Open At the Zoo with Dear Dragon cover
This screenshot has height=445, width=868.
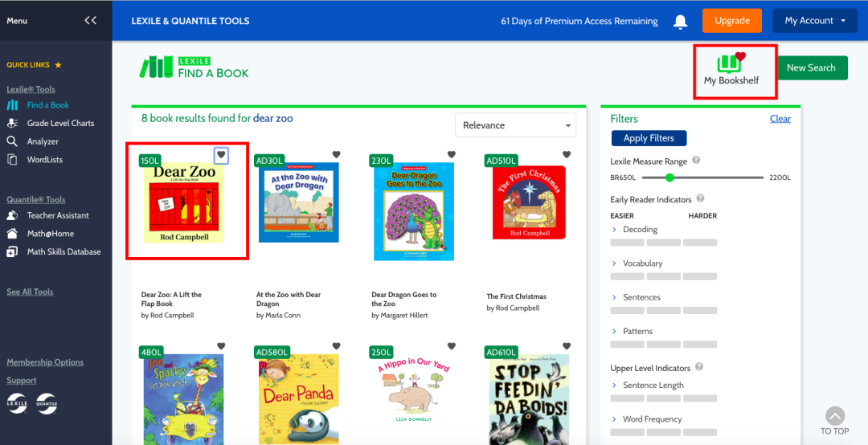tap(299, 202)
